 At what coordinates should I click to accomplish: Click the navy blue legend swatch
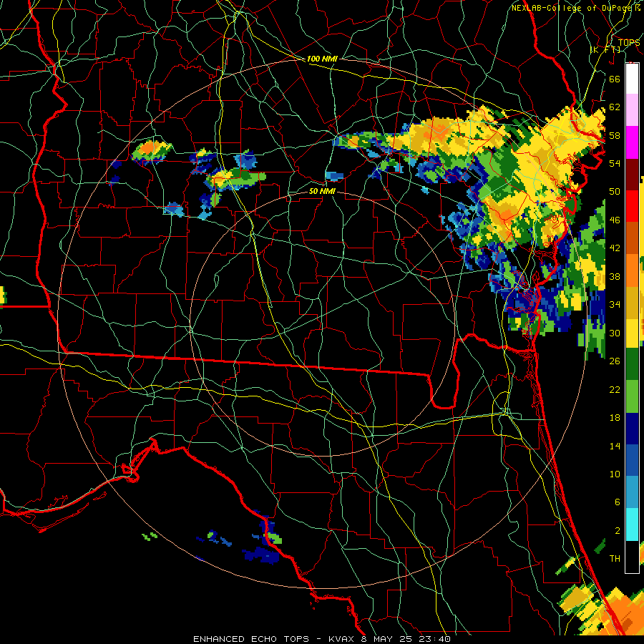[632, 429]
